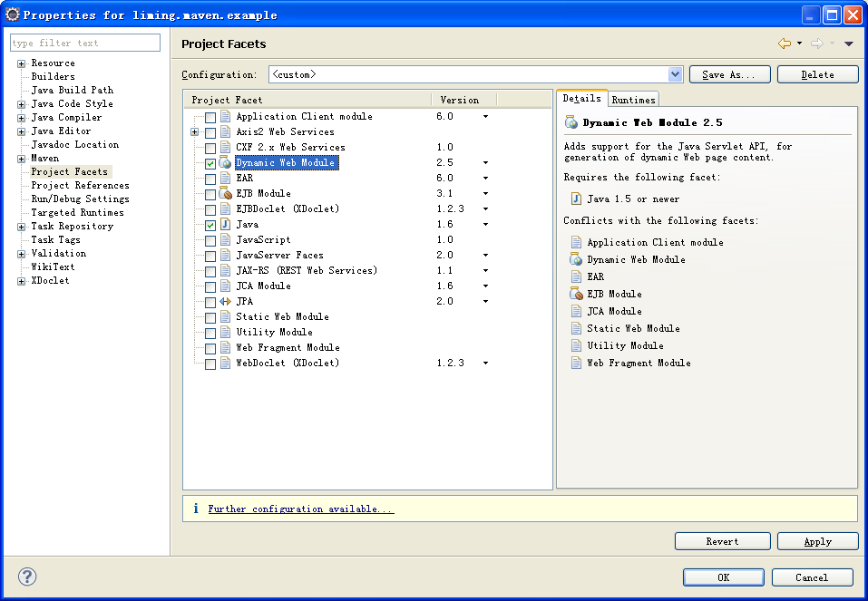Check the JavaScript facet checkbox

tap(210, 241)
